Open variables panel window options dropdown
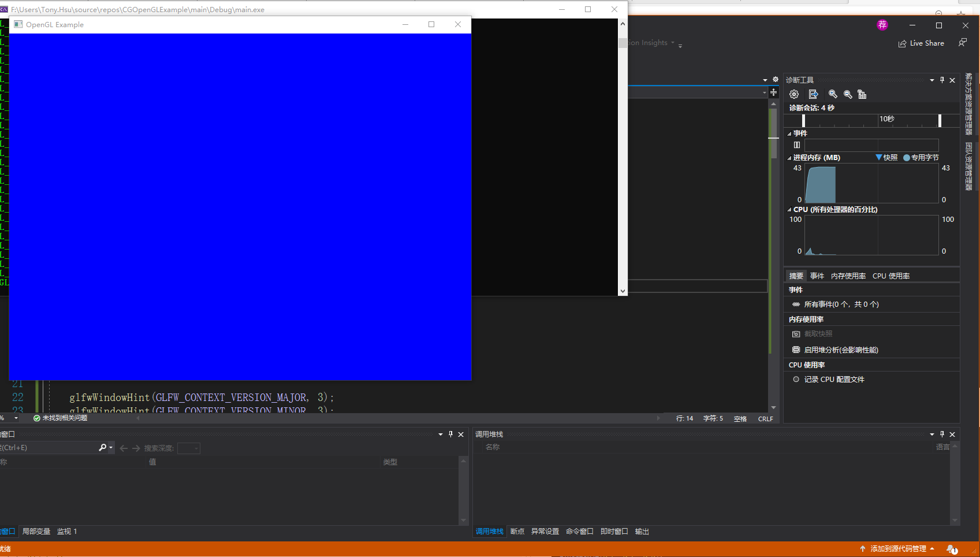The height and width of the screenshot is (557, 980). 441,435
